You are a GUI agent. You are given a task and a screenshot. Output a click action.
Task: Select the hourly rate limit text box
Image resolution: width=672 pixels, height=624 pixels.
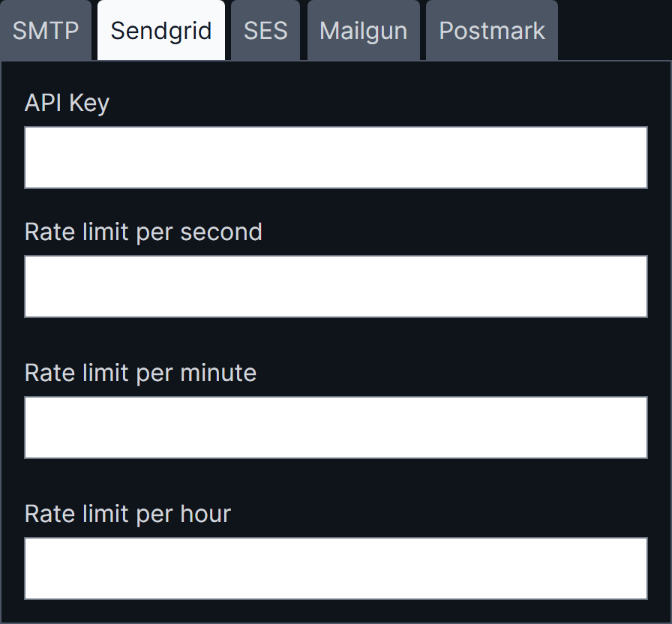336,568
